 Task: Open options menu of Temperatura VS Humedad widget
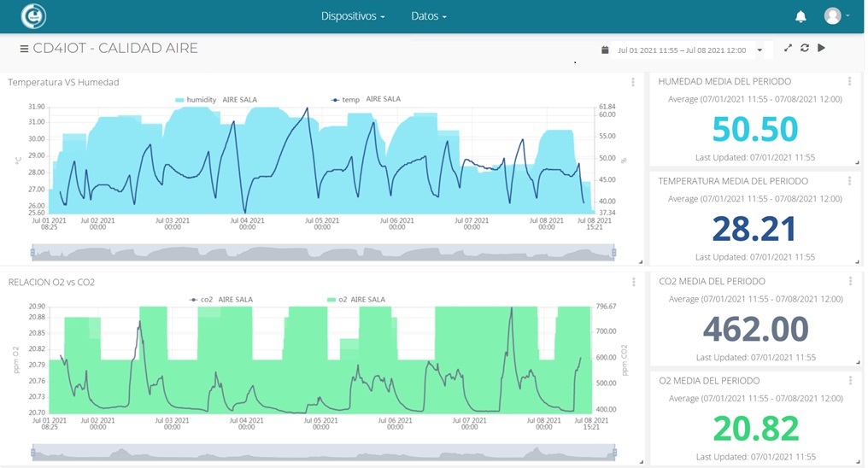[x=633, y=82]
